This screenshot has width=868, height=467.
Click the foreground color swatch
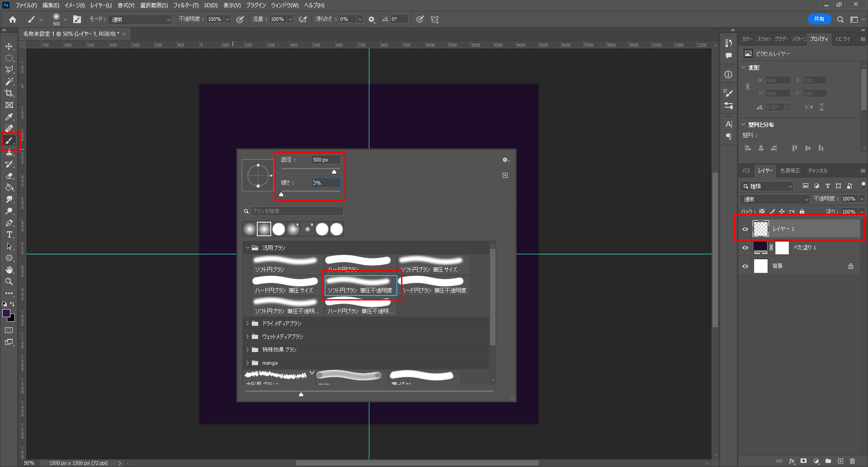(6, 314)
